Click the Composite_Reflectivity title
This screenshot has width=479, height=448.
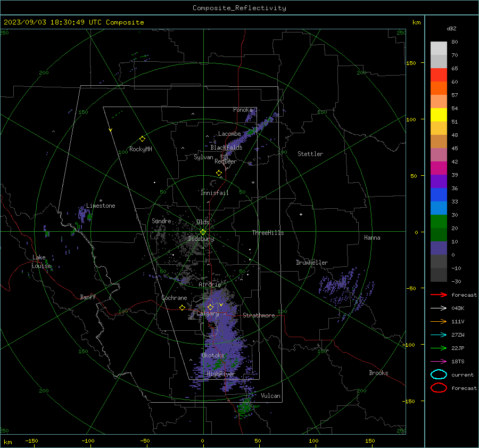tap(240, 8)
